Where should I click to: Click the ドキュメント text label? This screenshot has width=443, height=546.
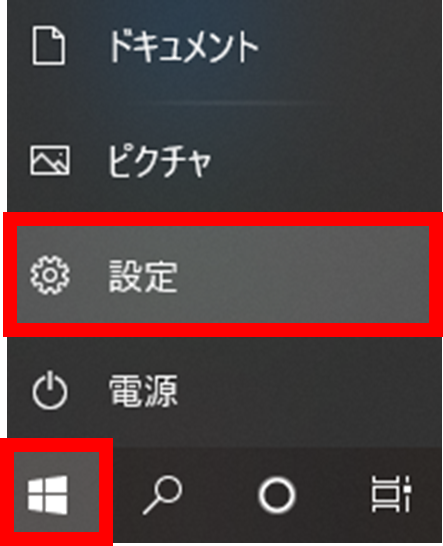tap(183, 46)
